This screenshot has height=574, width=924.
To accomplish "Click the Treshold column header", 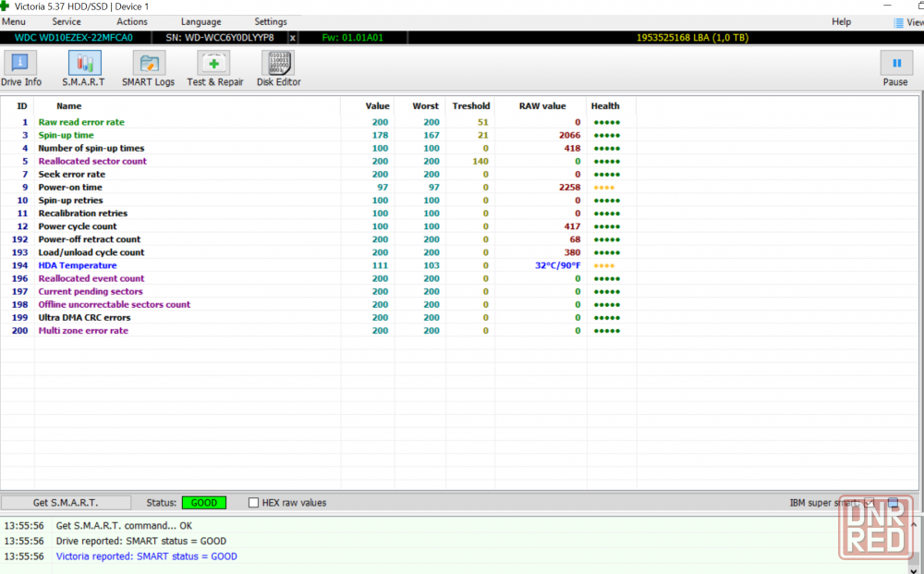I will click(471, 106).
